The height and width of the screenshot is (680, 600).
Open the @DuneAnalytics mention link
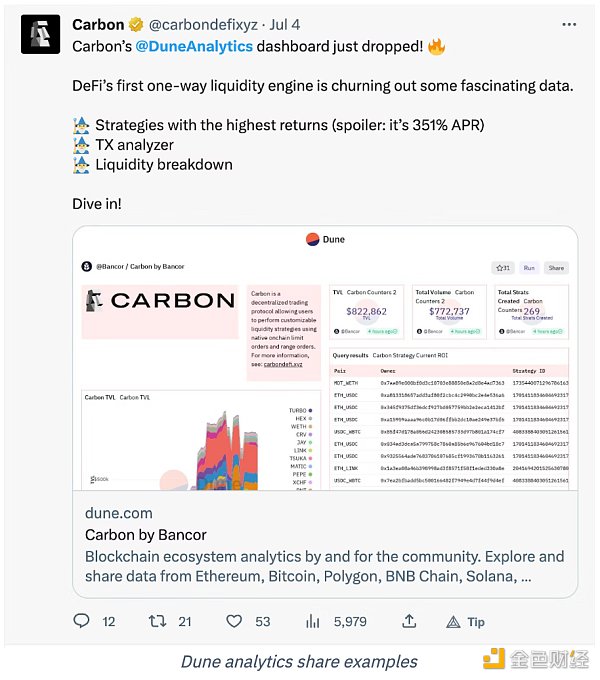(194, 46)
